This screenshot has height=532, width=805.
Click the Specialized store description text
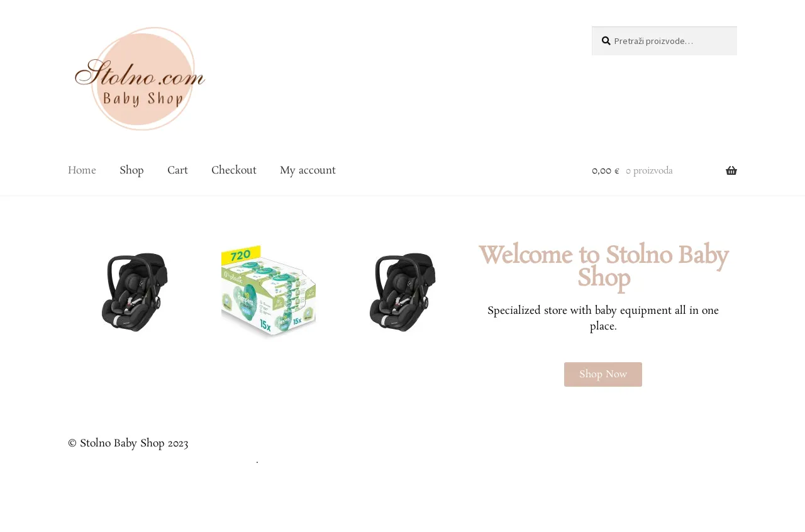pos(603,318)
